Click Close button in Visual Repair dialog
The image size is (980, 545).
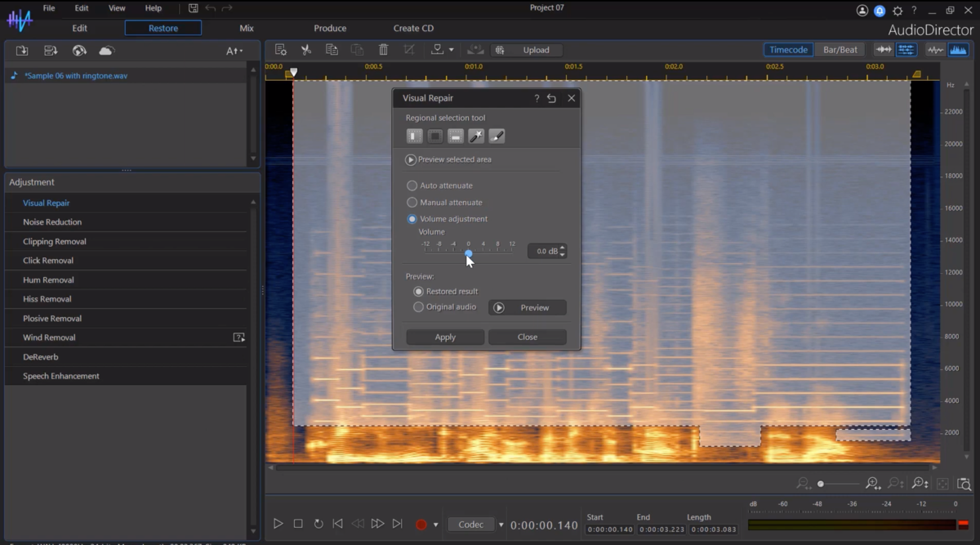pyautogui.click(x=528, y=337)
